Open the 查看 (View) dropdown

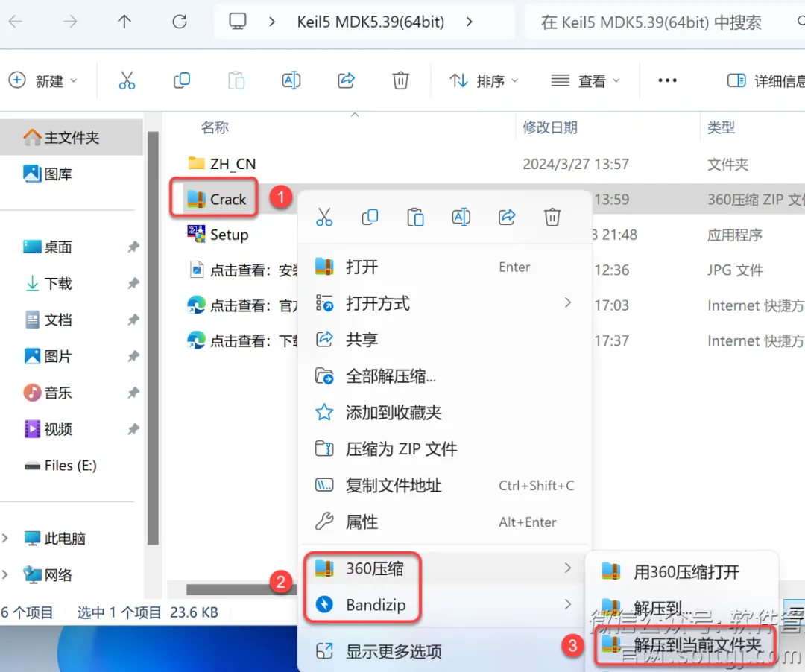click(x=585, y=80)
